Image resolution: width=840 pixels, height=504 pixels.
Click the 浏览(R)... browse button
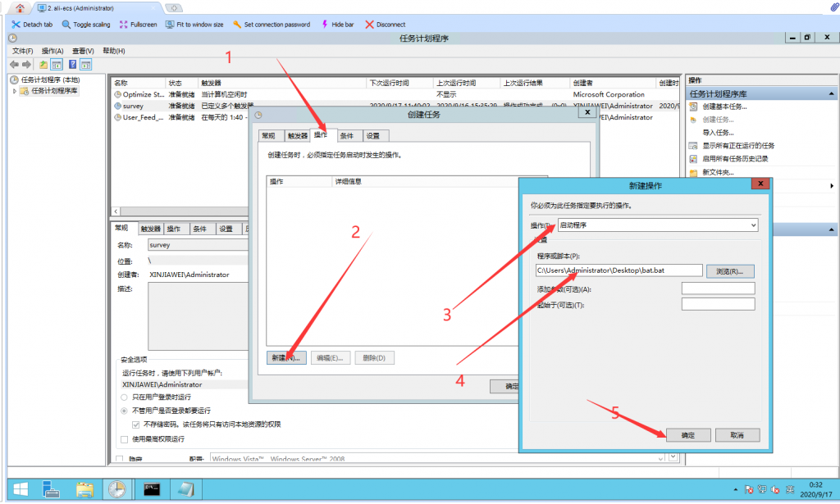729,271
